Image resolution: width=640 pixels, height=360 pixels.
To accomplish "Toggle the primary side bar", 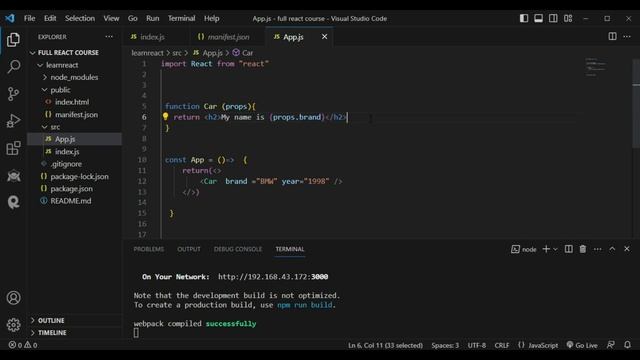I will (x=524, y=18).
